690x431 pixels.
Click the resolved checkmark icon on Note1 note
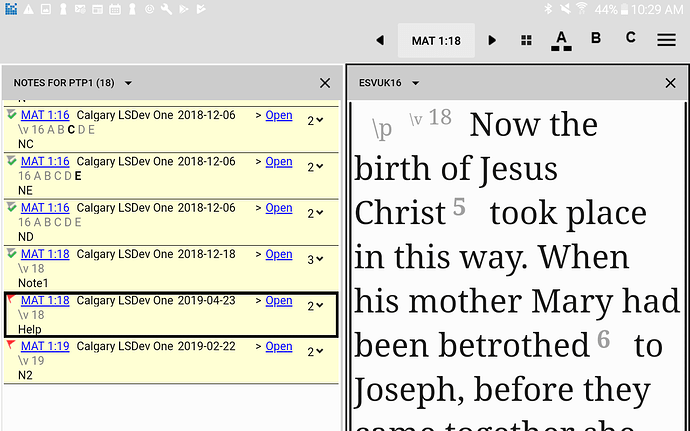pos(12,253)
